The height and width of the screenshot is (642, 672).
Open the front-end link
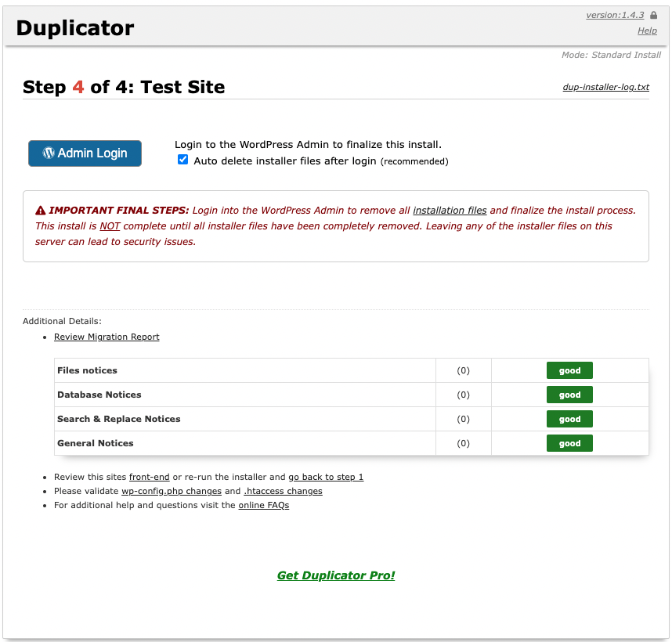coord(149,477)
